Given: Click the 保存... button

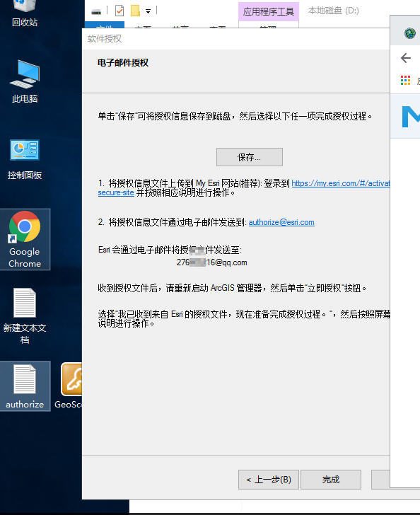Looking at the screenshot, I should click(249, 157).
